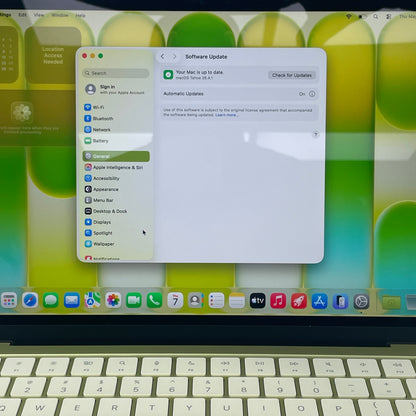Go forward with the right chevron
The height and width of the screenshot is (416, 416).
click(x=174, y=57)
